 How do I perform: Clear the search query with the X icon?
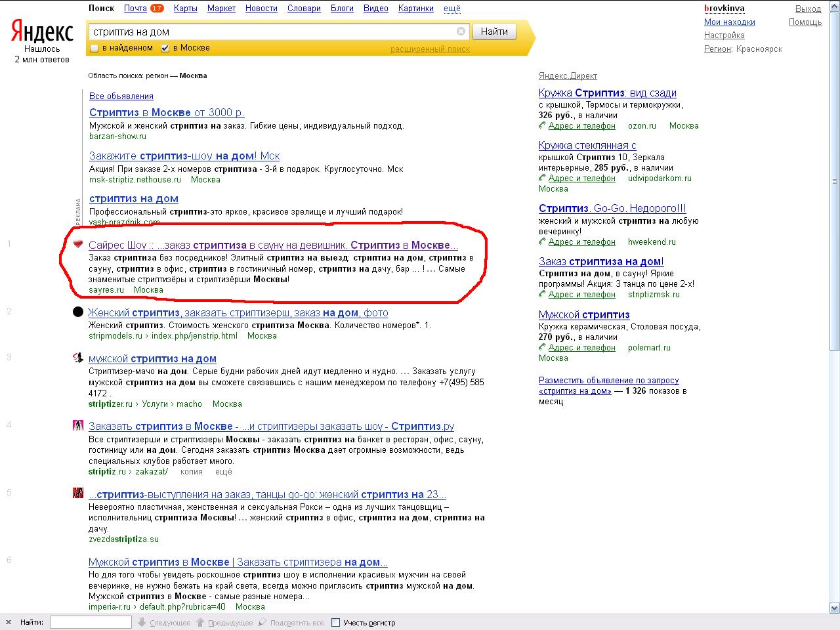461,31
